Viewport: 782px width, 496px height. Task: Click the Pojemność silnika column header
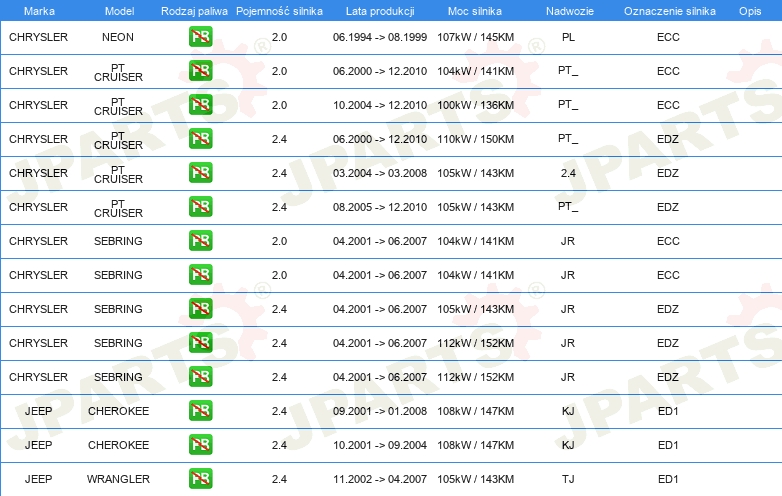(279, 11)
